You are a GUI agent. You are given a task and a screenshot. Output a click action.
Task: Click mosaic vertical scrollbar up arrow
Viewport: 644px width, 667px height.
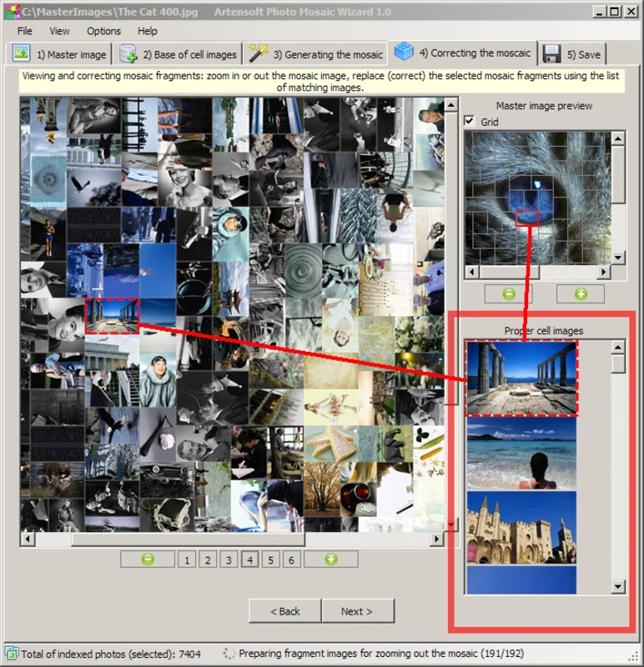coord(451,104)
